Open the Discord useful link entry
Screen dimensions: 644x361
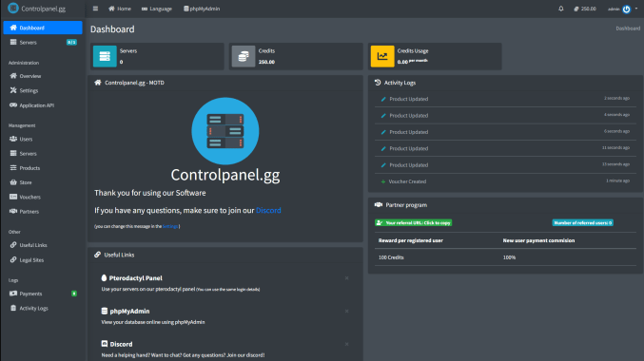click(121, 344)
